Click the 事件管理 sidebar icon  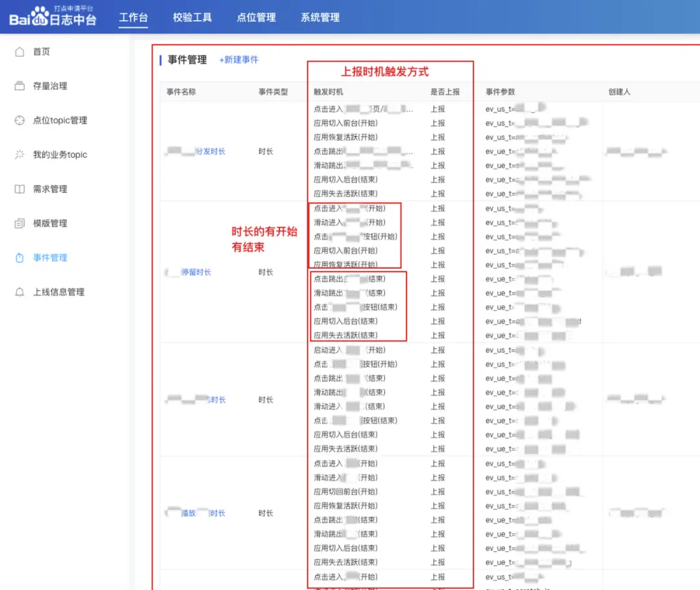coord(19,258)
